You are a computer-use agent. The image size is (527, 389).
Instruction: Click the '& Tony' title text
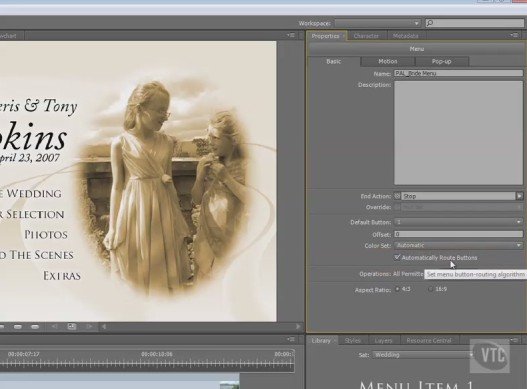[x=51, y=106]
